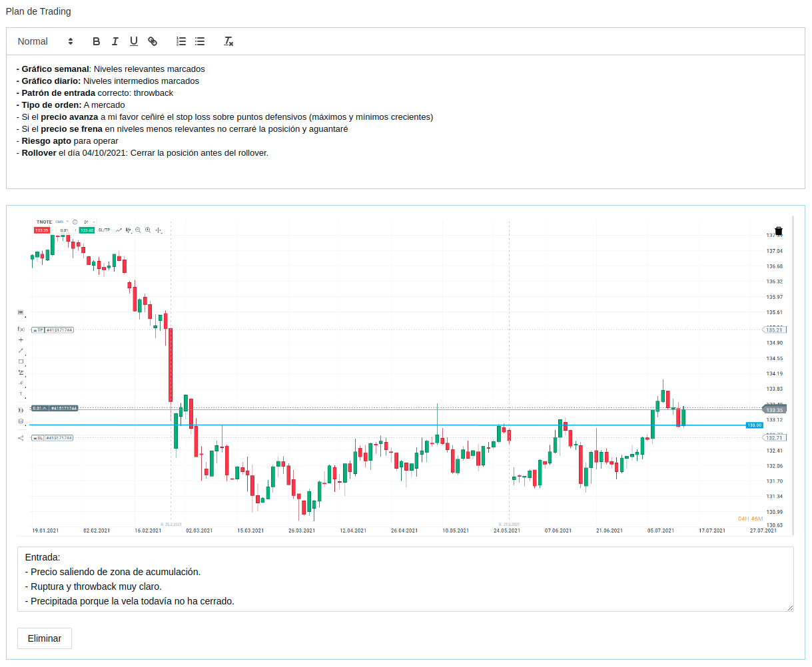This screenshot has width=812, height=667.
Task: Open the Normal text style dropdown
Action: [x=45, y=41]
